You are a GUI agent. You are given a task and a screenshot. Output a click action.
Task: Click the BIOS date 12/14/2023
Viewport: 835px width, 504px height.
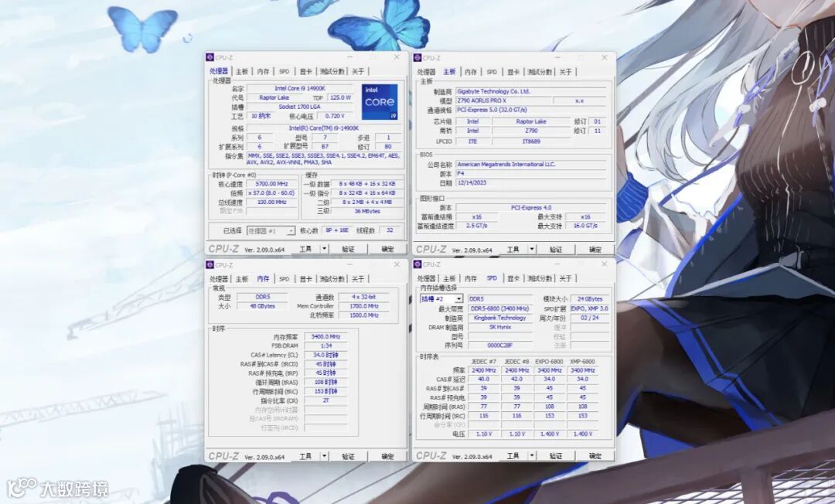click(x=531, y=182)
